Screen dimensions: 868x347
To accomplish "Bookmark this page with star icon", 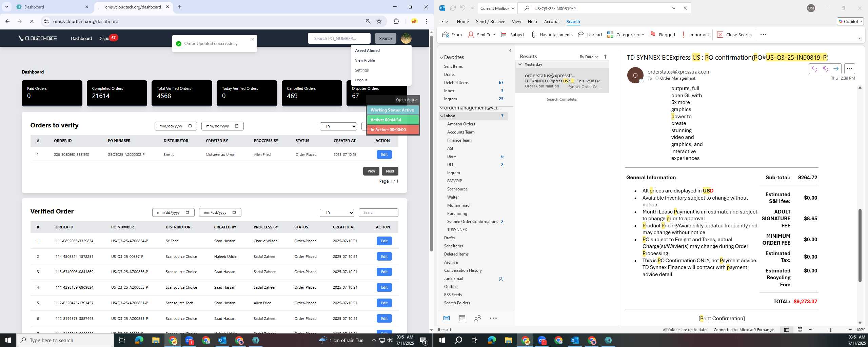I will coord(379,21).
